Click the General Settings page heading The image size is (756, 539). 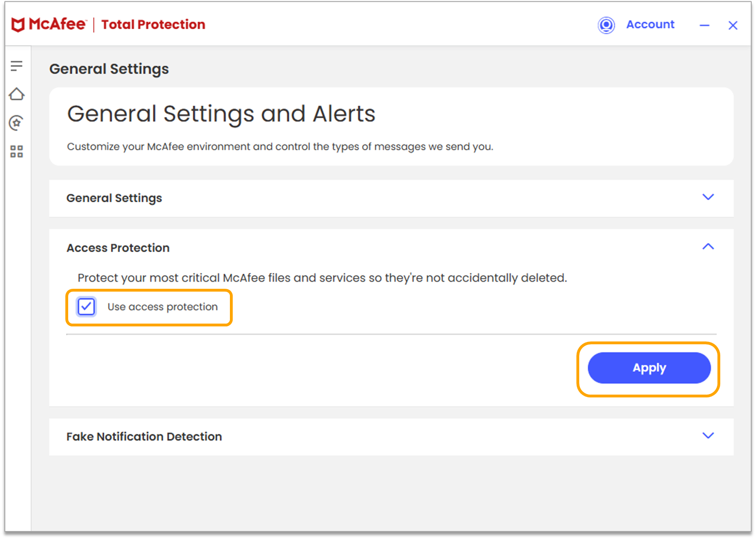(x=109, y=69)
